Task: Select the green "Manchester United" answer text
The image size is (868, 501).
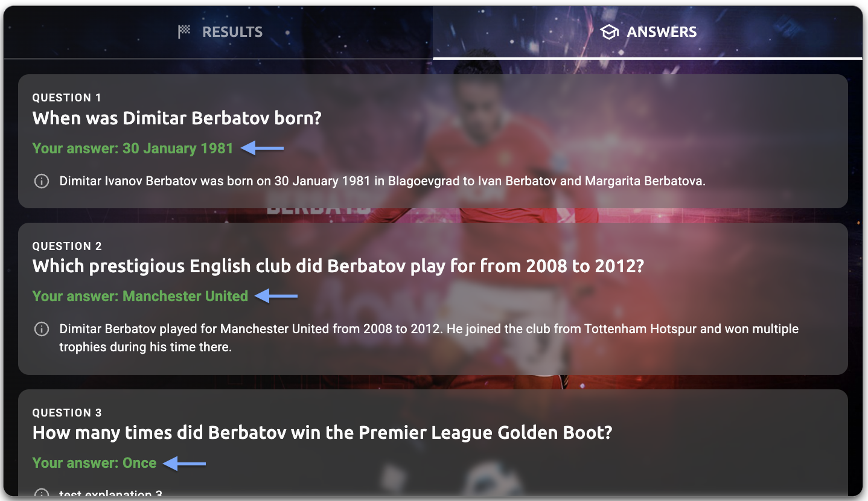Action: [x=185, y=296]
